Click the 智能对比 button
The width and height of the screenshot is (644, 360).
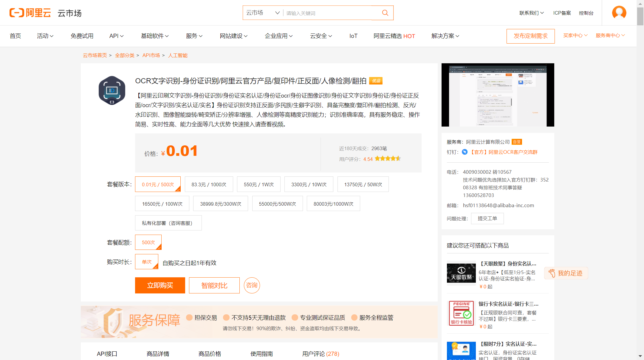coord(214,285)
